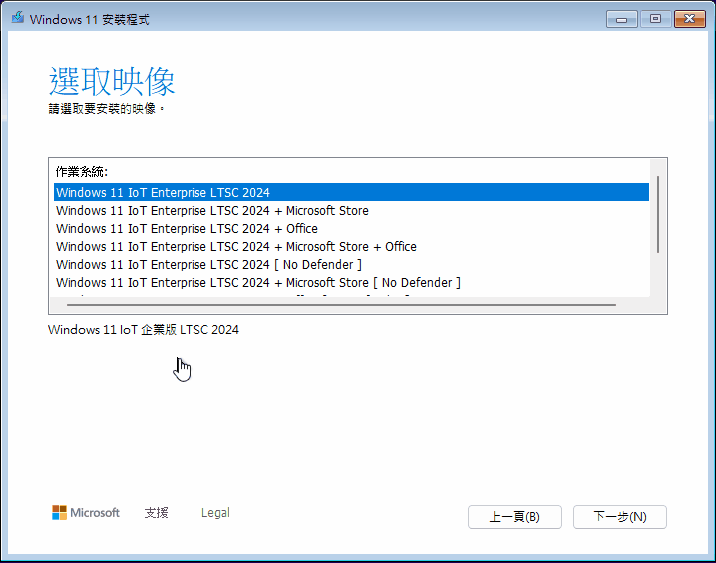Click the Windows setup icon in title bar

coord(17,18)
